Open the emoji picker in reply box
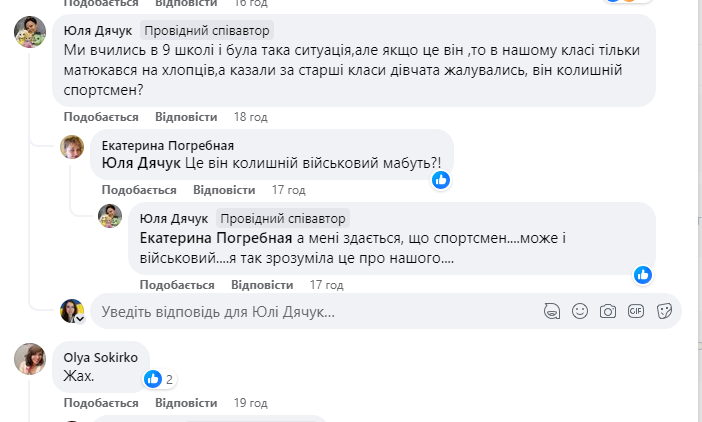The height and width of the screenshot is (422, 702). (579, 311)
